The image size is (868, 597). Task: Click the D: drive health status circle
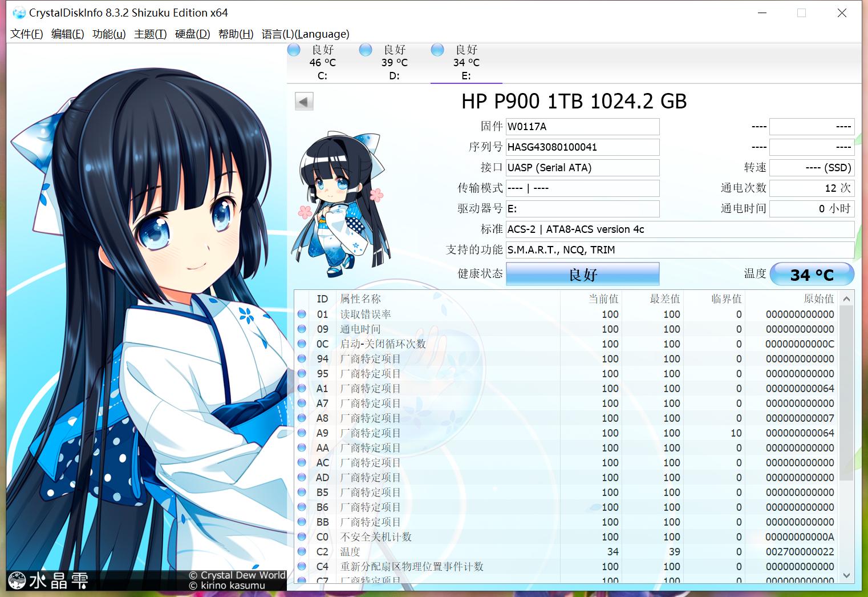coord(366,50)
